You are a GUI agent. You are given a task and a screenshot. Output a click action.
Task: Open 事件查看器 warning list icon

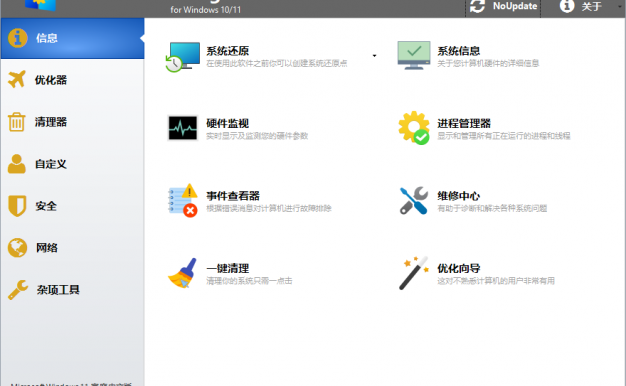coord(183,200)
